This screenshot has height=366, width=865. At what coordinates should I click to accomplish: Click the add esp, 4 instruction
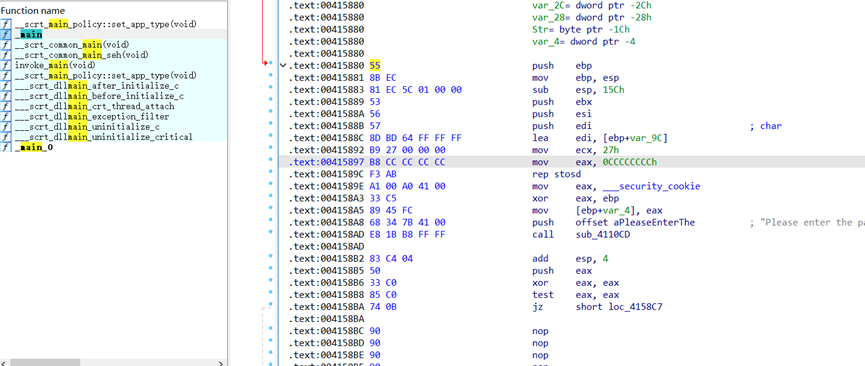point(570,258)
